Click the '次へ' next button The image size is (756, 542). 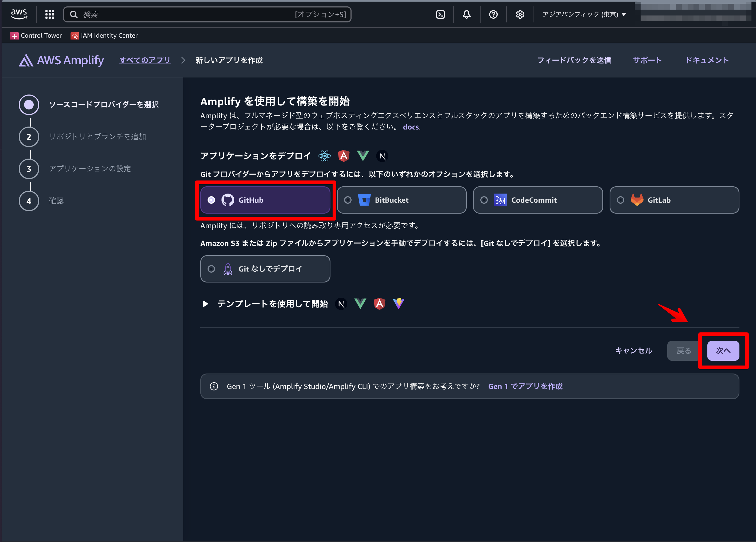(x=723, y=351)
